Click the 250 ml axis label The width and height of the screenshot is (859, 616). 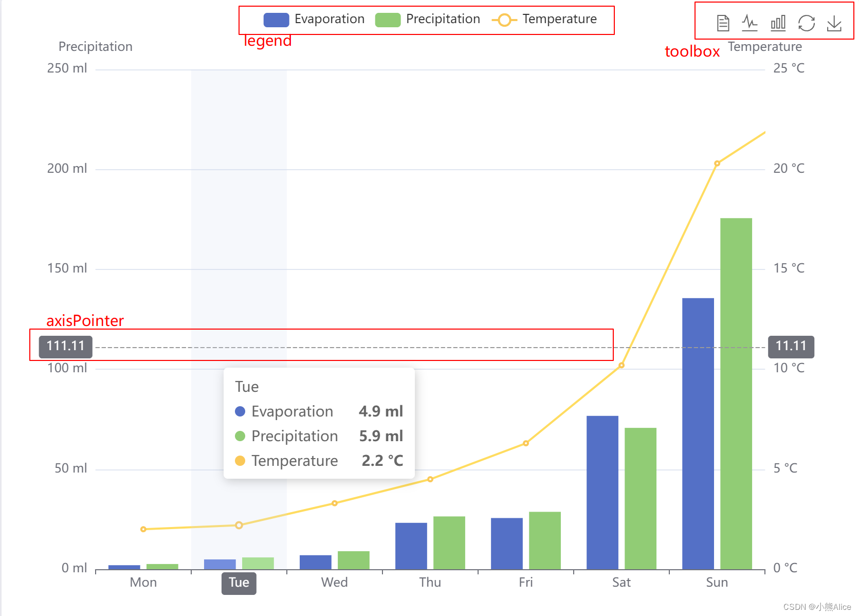pyautogui.click(x=67, y=68)
